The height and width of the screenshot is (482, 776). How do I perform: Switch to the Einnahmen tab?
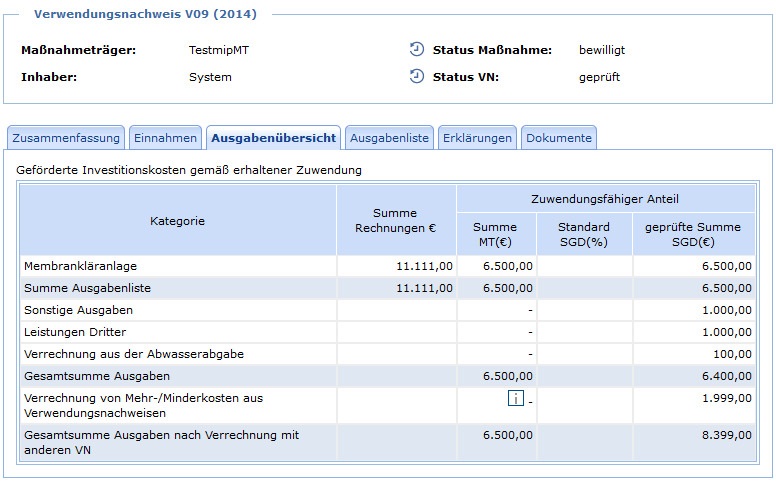[x=165, y=138]
